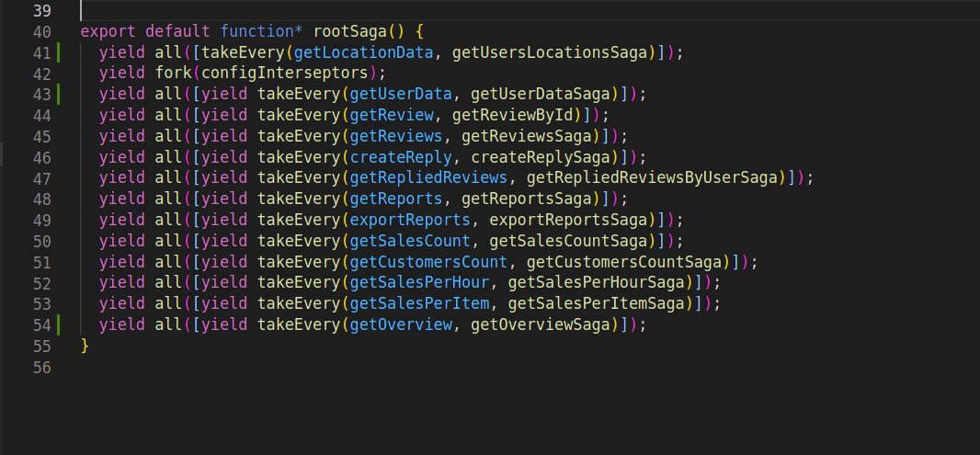
Task: Click the getSalesPerHour identifier
Action: tap(419, 282)
